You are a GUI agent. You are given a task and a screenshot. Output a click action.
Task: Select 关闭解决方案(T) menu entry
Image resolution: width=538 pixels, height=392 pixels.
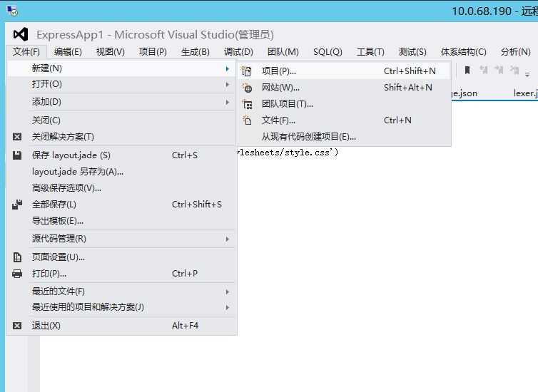[x=122, y=137]
